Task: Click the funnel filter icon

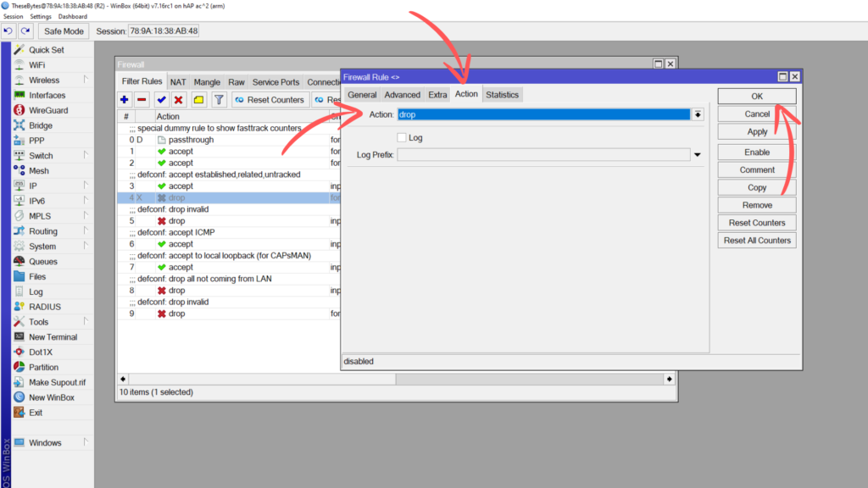Action: pyautogui.click(x=219, y=100)
